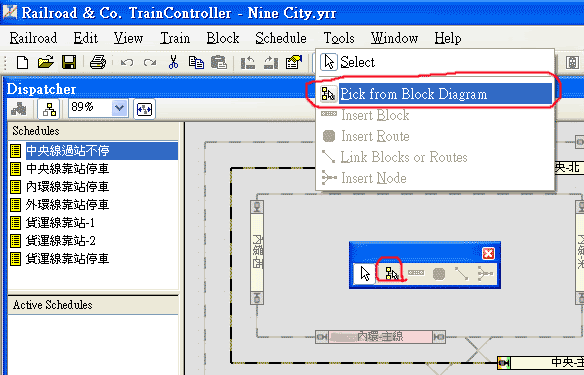Select the arrow tool in floating toolbar
The height and width of the screenshot is (375, 584).
tap(365, 274)
